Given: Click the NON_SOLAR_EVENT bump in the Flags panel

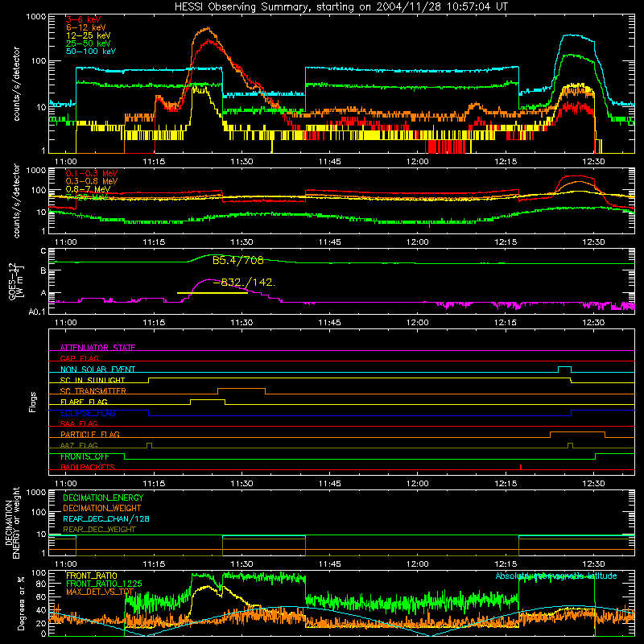Looking at the screenshot, I should pos(565,367).
